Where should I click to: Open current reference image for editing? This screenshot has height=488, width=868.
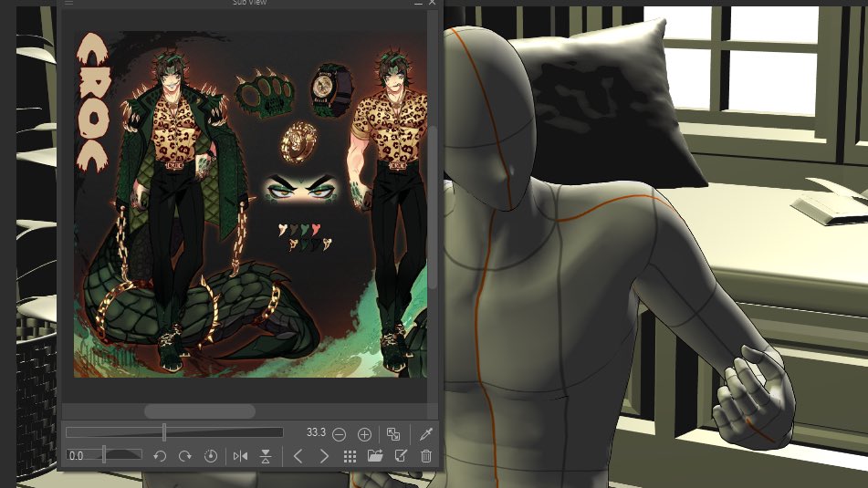click(x=401, y=456)
